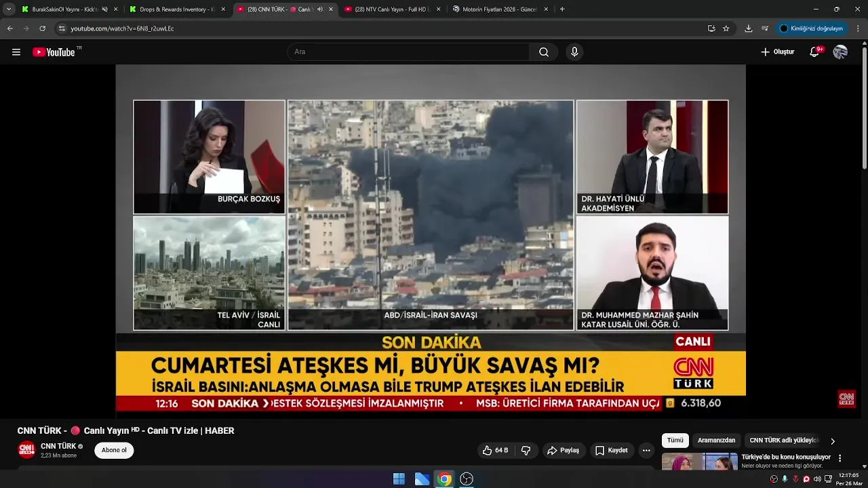The height and width of the screenshot is (488, 868).
Task: Unmute the BurakSakinOl tab audio icon
Action: coord(104,9)
